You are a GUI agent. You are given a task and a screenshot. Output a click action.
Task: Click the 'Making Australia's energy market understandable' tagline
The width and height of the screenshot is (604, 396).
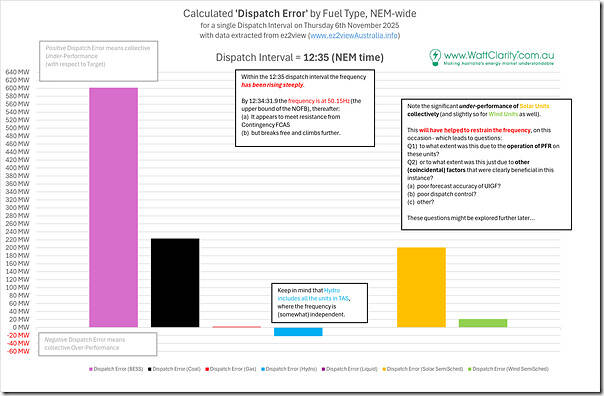(498, 63)
